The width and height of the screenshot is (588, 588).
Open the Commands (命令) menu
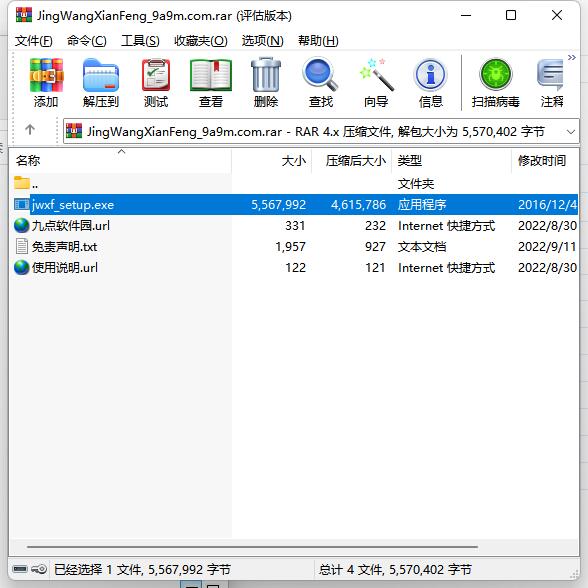87,40
